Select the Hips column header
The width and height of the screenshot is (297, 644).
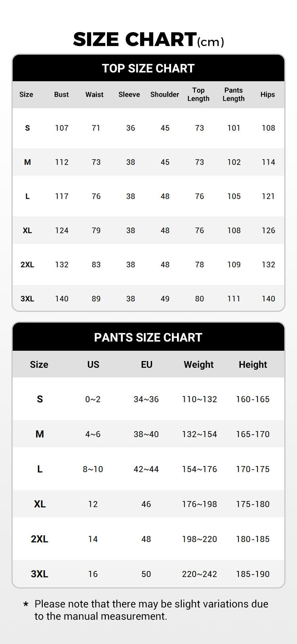pyautogui.click(x=268, y=94)
